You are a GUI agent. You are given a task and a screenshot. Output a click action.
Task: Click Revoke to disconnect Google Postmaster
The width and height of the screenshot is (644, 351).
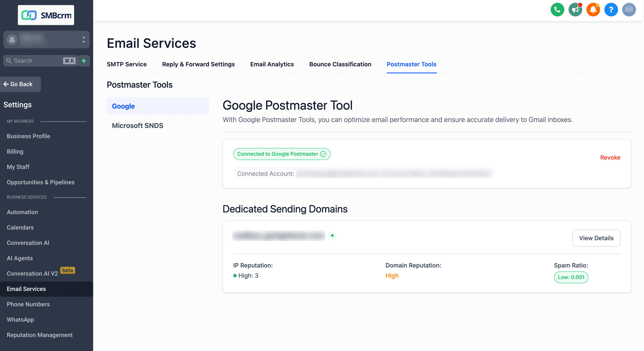(x=610, y=157)
